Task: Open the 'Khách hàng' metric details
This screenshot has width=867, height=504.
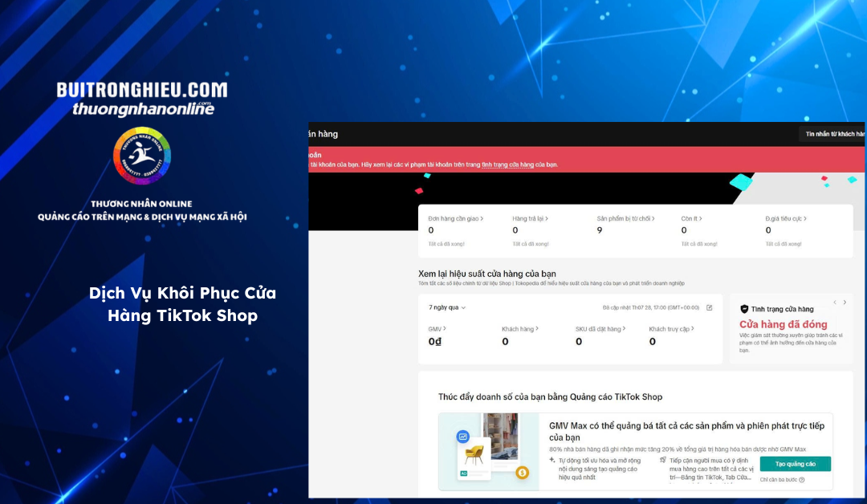Action: point(519,329)
